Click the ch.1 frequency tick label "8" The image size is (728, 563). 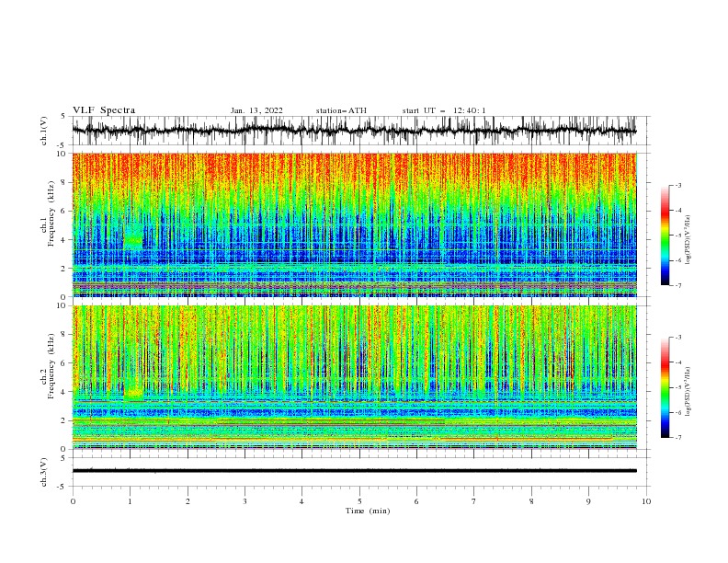tap(65, 182)
